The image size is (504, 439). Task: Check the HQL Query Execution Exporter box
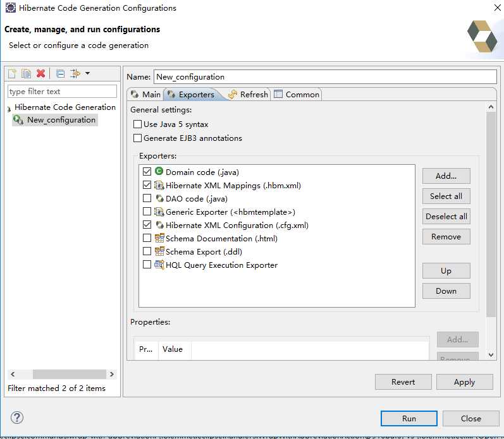(147, 265)
